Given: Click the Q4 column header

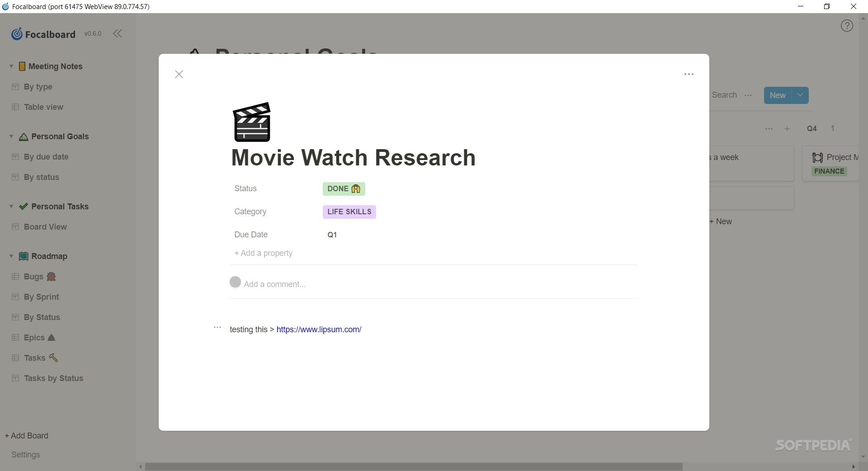Looking at the screenshot, I should (x=812, y=129).
